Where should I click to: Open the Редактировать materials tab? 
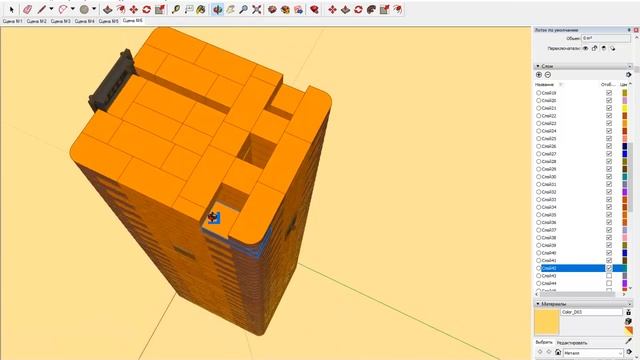coord(572,343)
